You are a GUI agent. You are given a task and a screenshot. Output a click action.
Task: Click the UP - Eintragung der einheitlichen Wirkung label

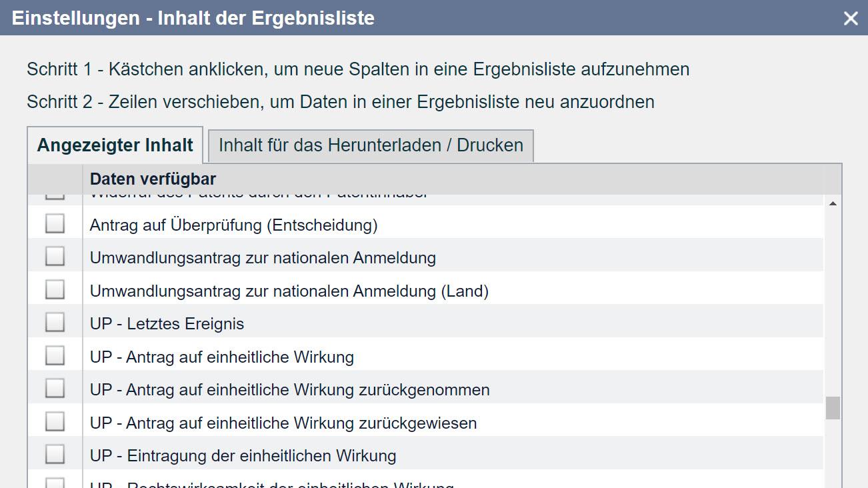coord(243,456)
